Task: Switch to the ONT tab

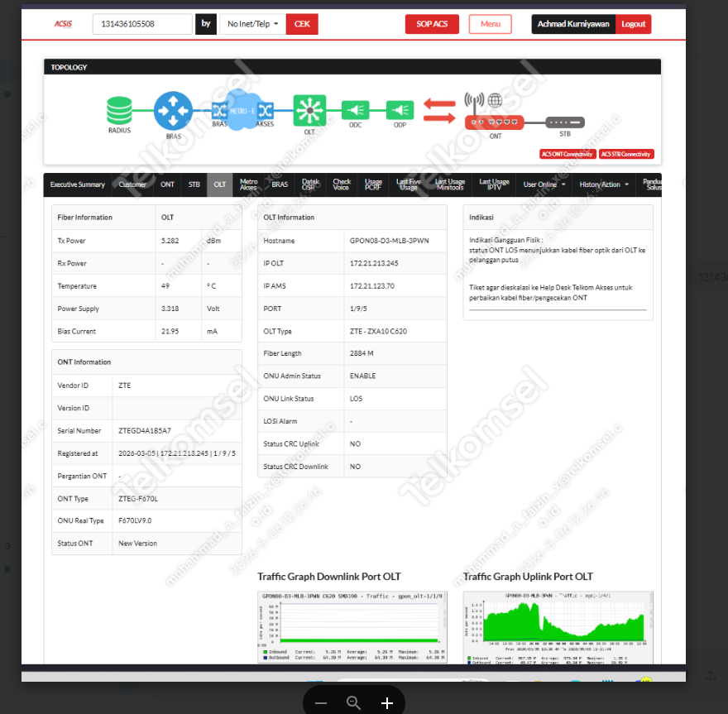Action: (167, 184)
